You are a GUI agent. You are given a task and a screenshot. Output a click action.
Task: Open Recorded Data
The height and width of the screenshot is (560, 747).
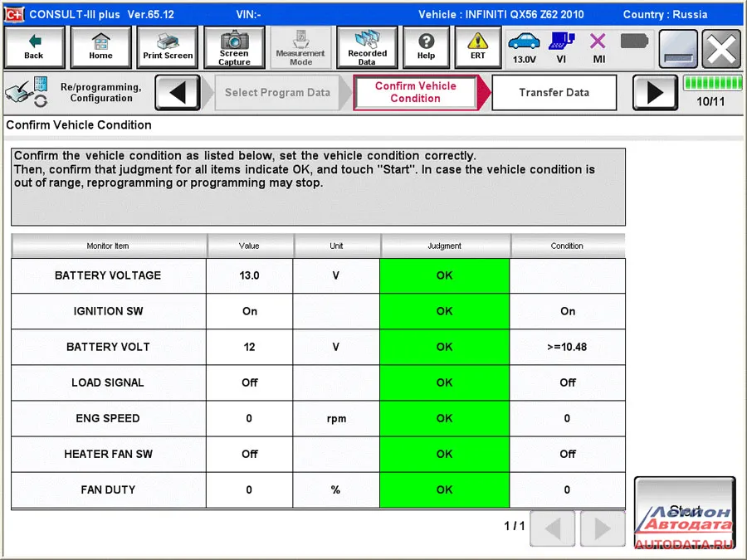coord(367,47)
